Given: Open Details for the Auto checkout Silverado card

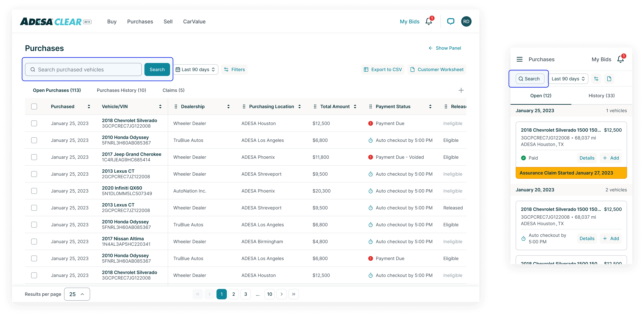Looking at the screenshot, I should click(x=587, y=239).
